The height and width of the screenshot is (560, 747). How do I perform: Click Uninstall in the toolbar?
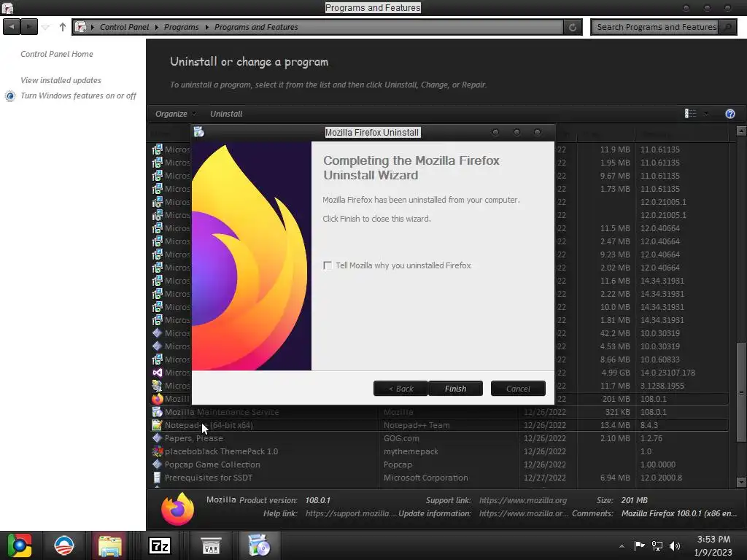pos(226,114)
